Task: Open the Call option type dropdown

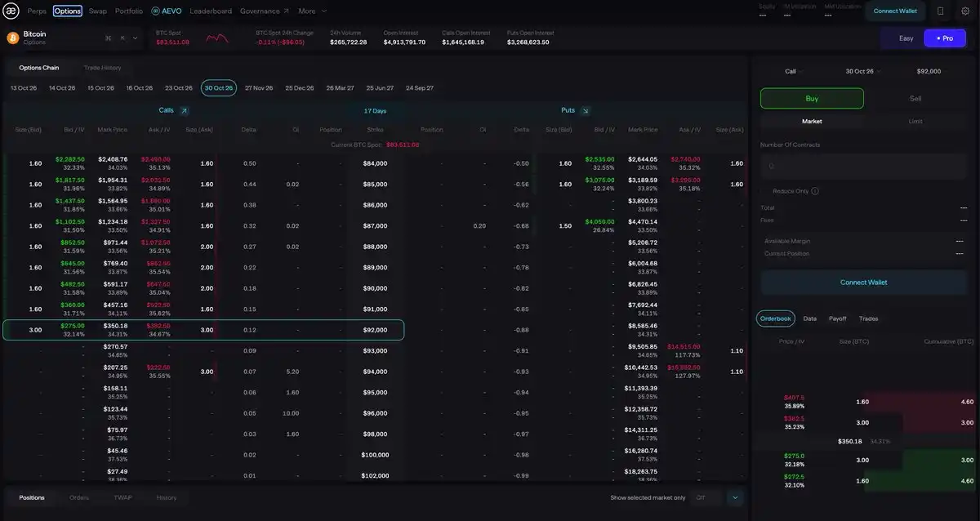Action: [x=794, y=71]
